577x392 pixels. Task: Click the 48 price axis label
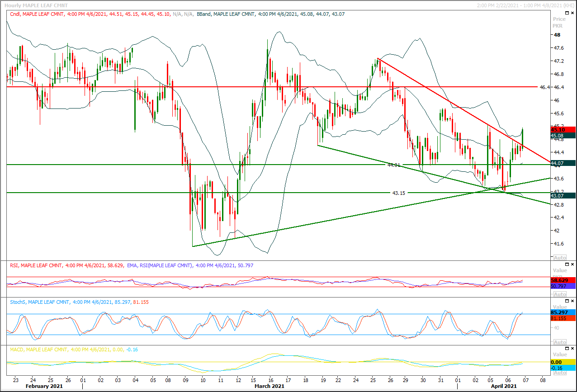pyautogui.click(x=558, y=35)
